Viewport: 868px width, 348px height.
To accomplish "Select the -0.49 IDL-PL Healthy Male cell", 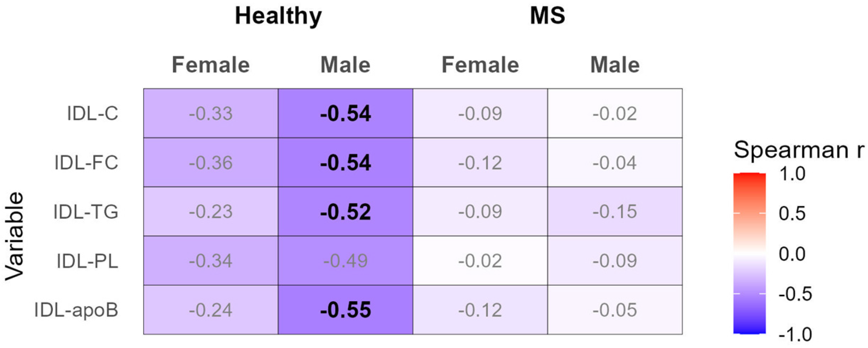I will (345, 261).
